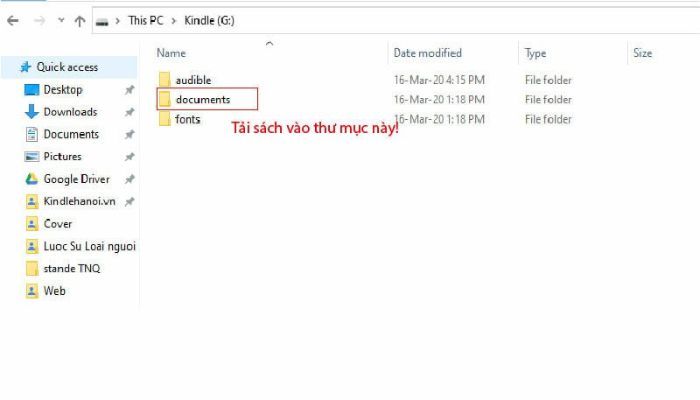Click the Downloads arrow icon
The image size is (700, 400).
coord(31,112)
